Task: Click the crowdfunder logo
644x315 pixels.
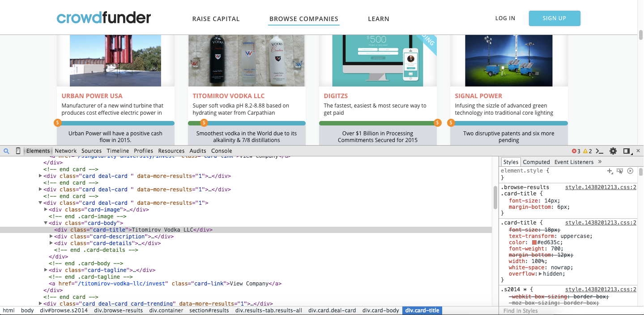Action: [x=104, y=18]
